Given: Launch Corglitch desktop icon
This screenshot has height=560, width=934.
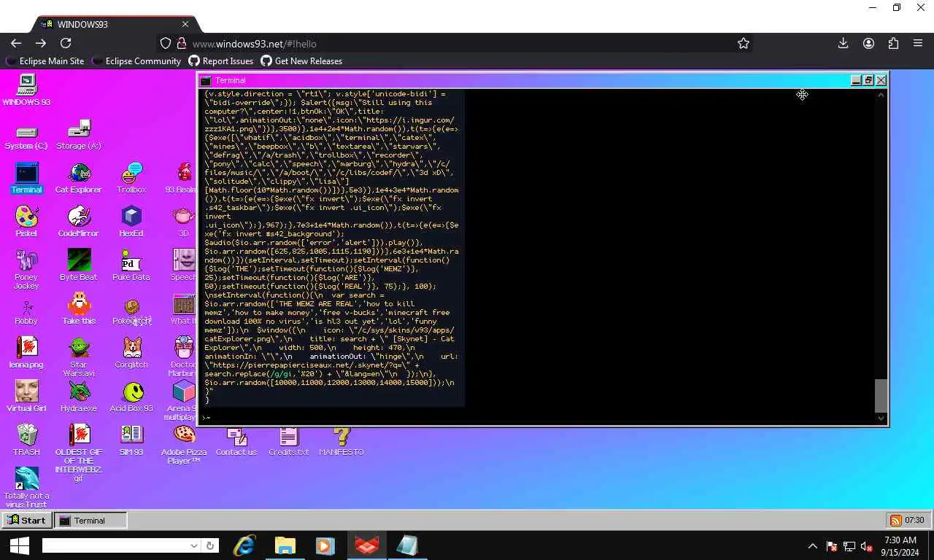Looking at the screenshot, I should [x=131, y=353].
